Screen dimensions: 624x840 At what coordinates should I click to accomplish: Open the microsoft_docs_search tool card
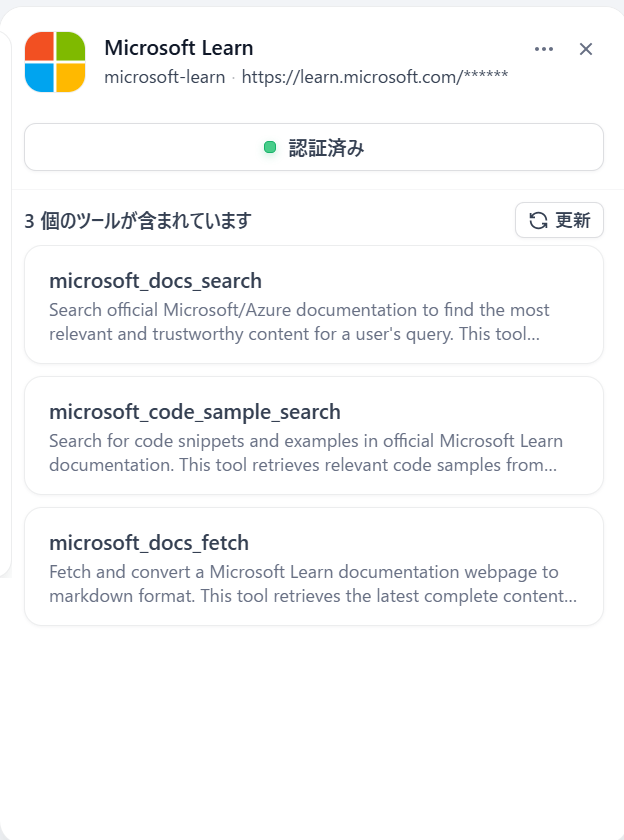pos(314,304)
